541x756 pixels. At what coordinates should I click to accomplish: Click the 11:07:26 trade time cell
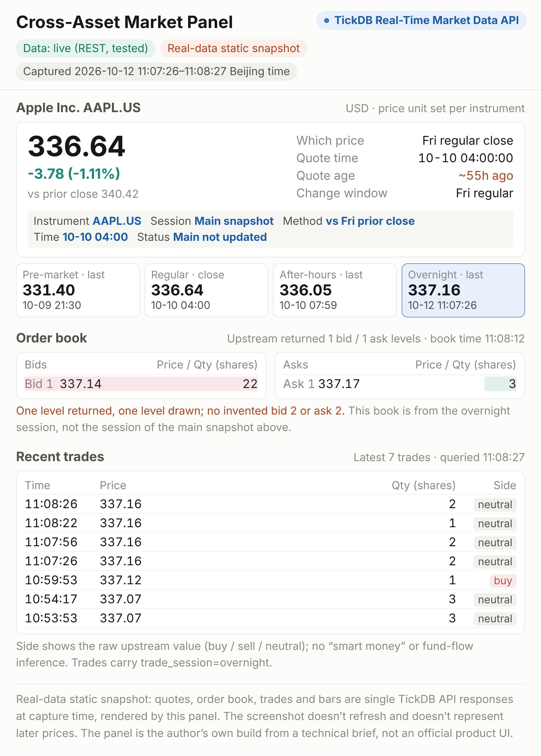tap(51, 561)
